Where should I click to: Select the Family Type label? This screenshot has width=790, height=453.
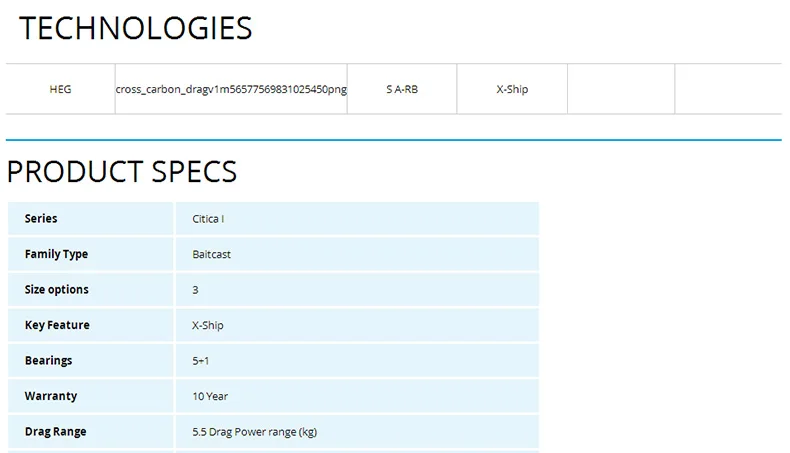pyautogui.click(x=56, y=254)
